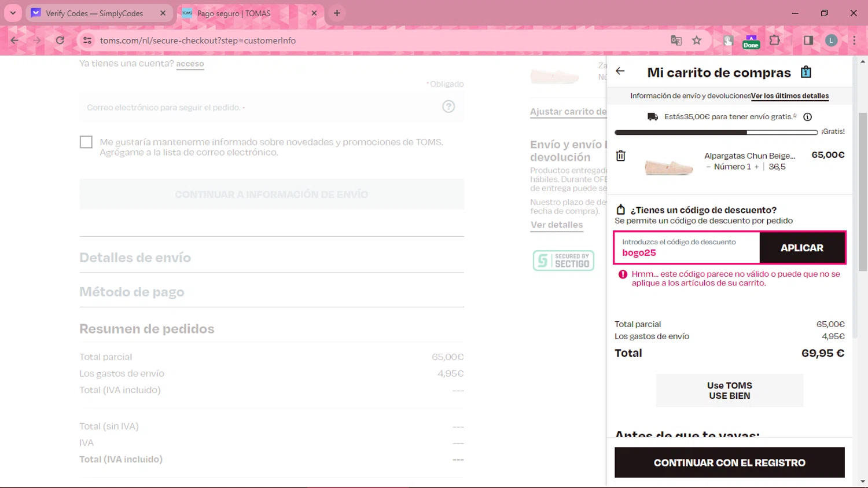Bookmark page with star icon

pos(697,41)
